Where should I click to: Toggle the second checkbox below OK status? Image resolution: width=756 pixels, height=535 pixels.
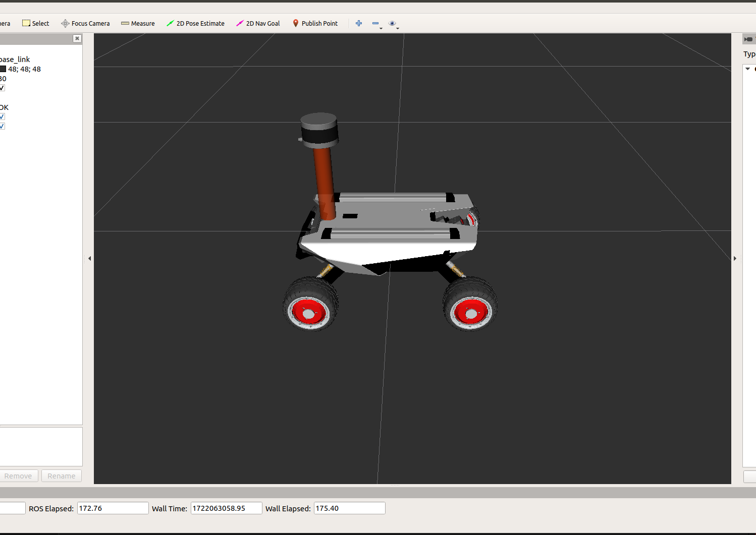2,126
